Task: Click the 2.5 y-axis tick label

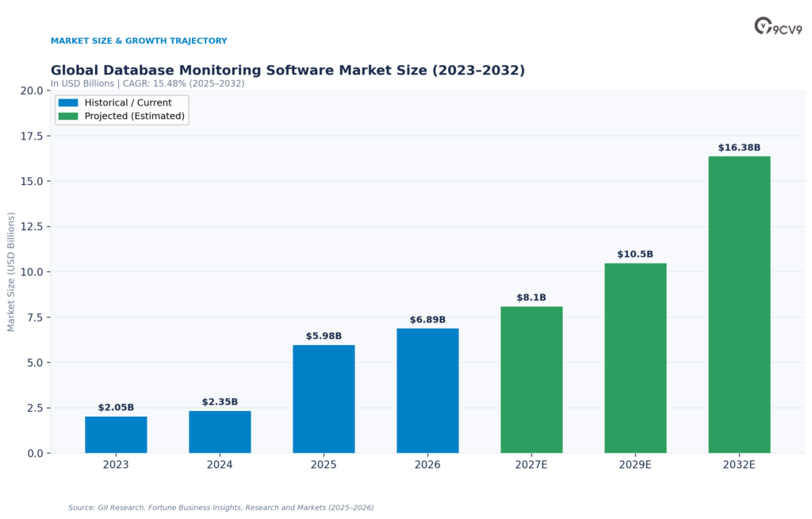Action: click(35, 408)
